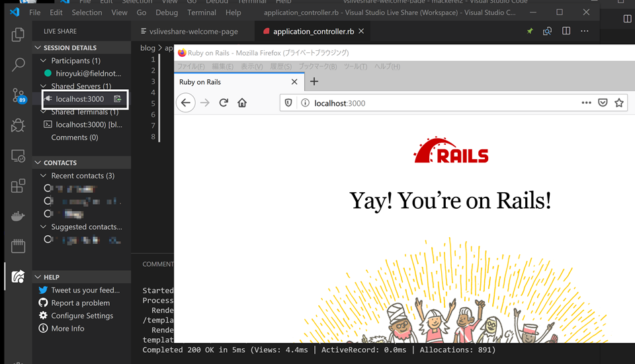
Task: Open the Remote Explorer icon in activity bar
Action: tap(18, 156)
